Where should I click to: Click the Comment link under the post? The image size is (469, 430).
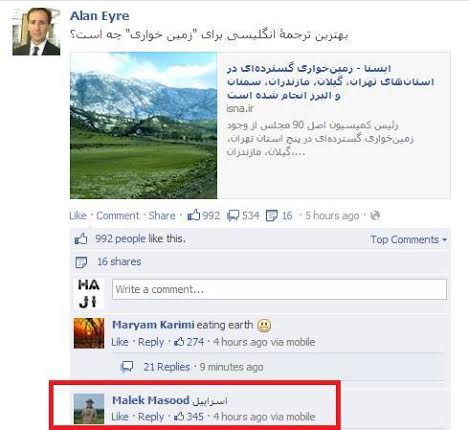click(117, 216)
